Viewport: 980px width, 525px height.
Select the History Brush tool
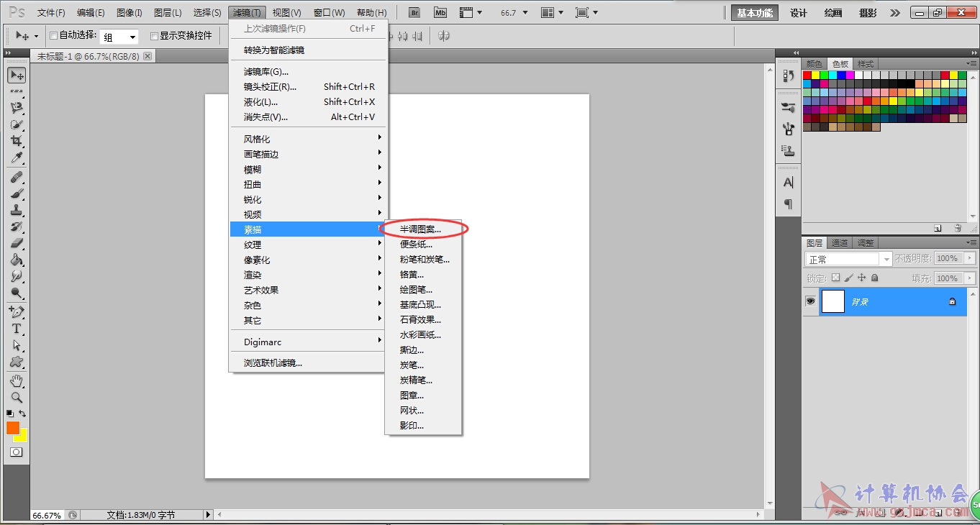(x=17, y=227)
